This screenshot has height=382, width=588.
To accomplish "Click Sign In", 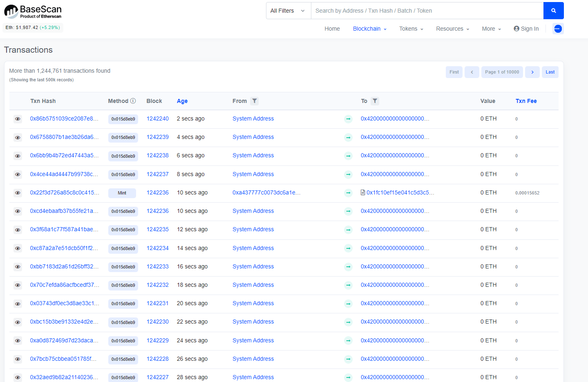I will click(526, 29).
